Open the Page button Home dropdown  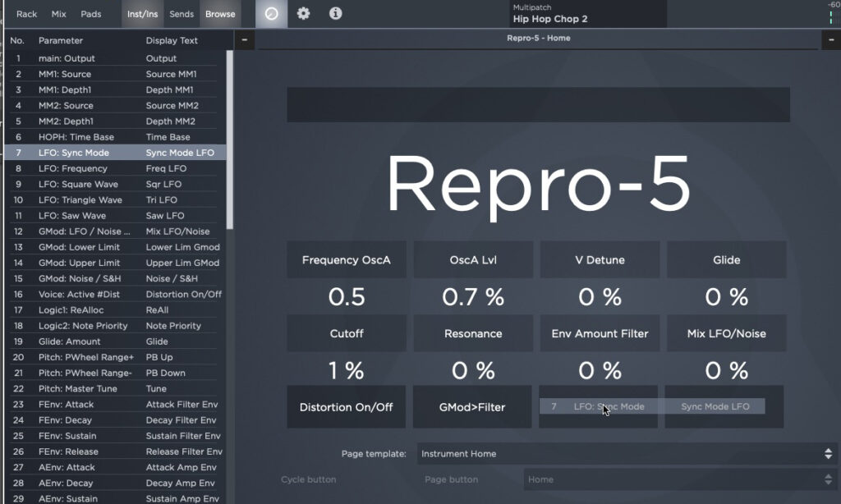679,479
